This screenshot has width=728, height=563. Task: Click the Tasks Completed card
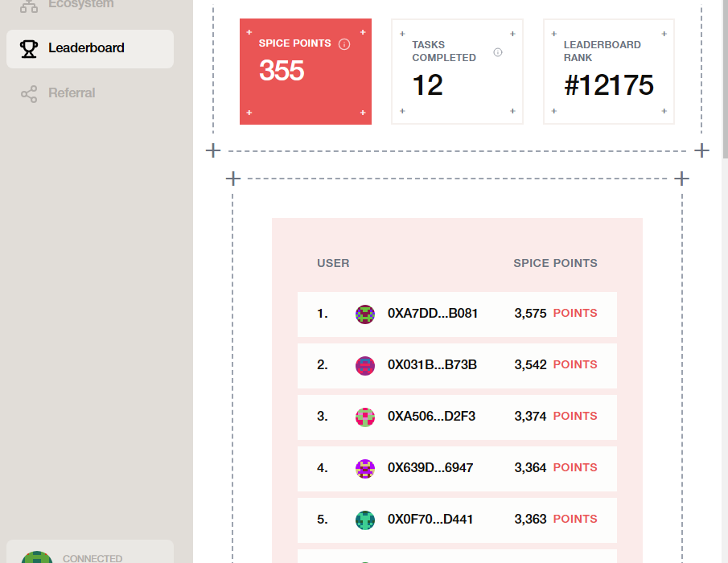(x=458, y=72)
